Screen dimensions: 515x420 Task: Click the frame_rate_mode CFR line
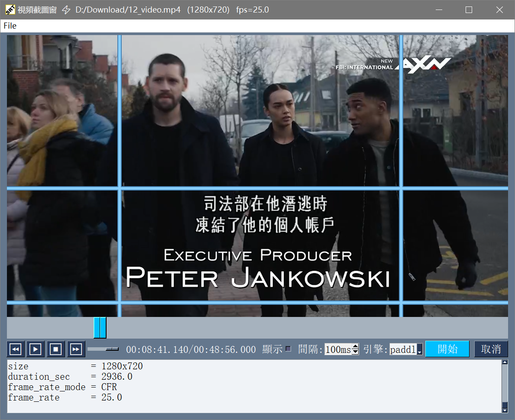[x=62, y=387]
